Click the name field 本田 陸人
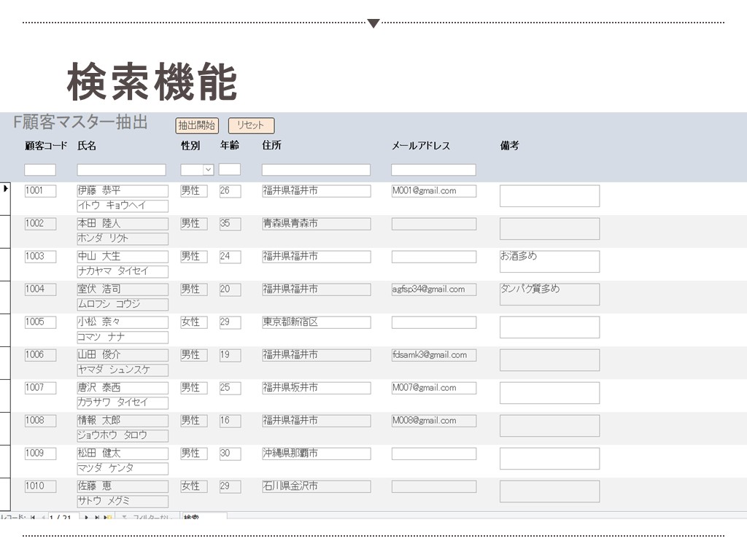 click(123, 224)
